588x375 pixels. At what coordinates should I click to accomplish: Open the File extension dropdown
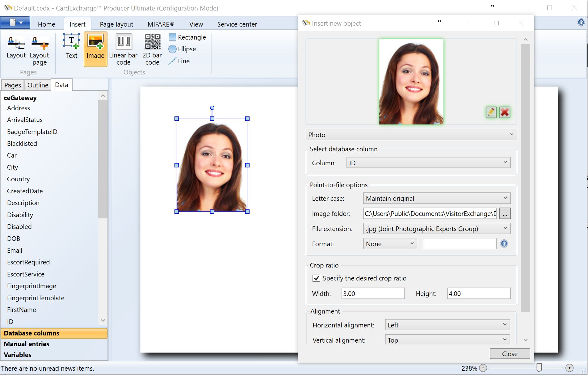pyautogui.click(x=437, y=229)
